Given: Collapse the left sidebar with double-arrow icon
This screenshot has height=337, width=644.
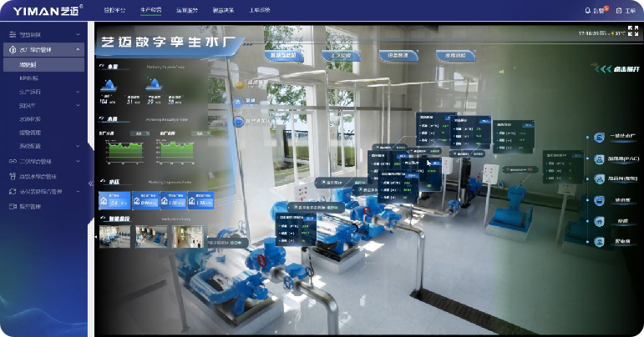Looking at the screenshot, I should 91,184.
